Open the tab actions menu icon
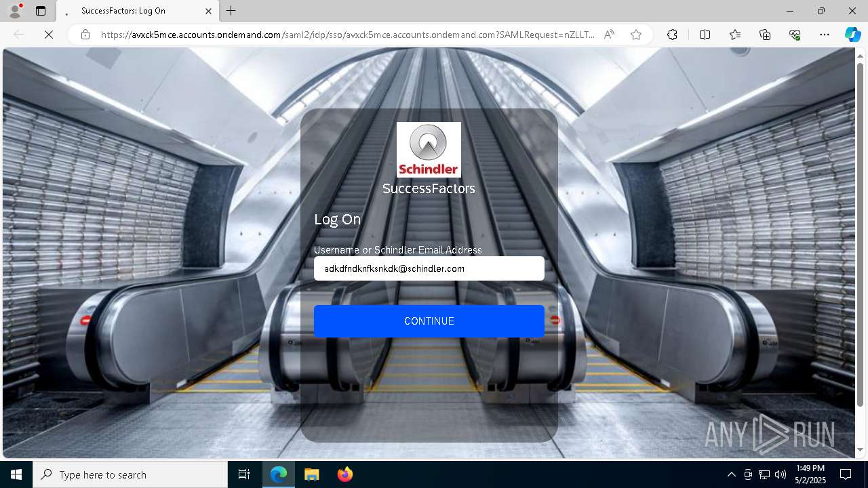This screenshot has width=868, height=488. [x=41, y=11]
